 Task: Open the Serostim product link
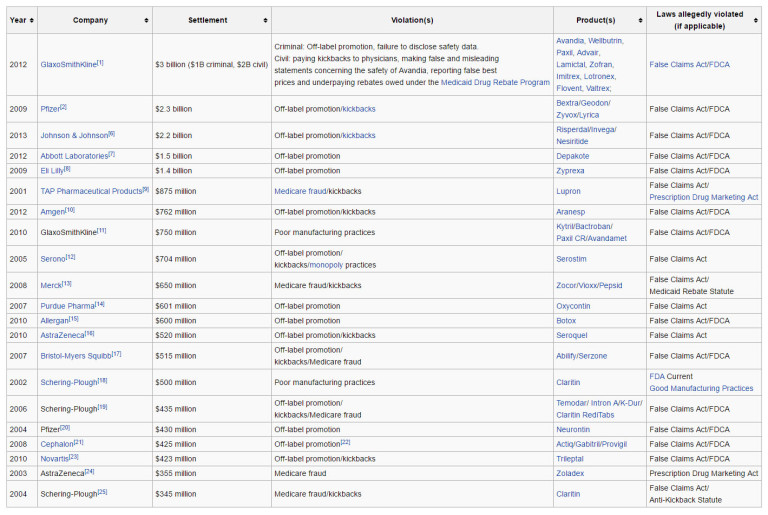(x=571, y=259)
